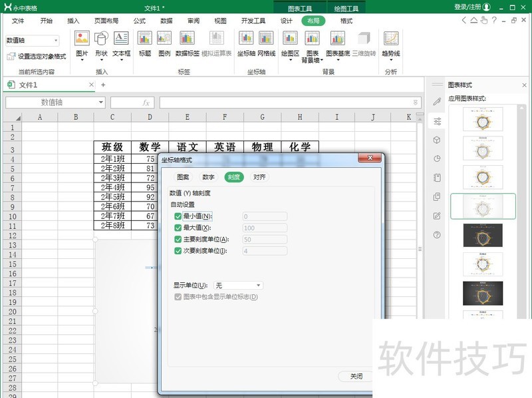This screenshot has width=532, height=398.
Task: Click the login user avatar icon
Action: pos(487,7)
